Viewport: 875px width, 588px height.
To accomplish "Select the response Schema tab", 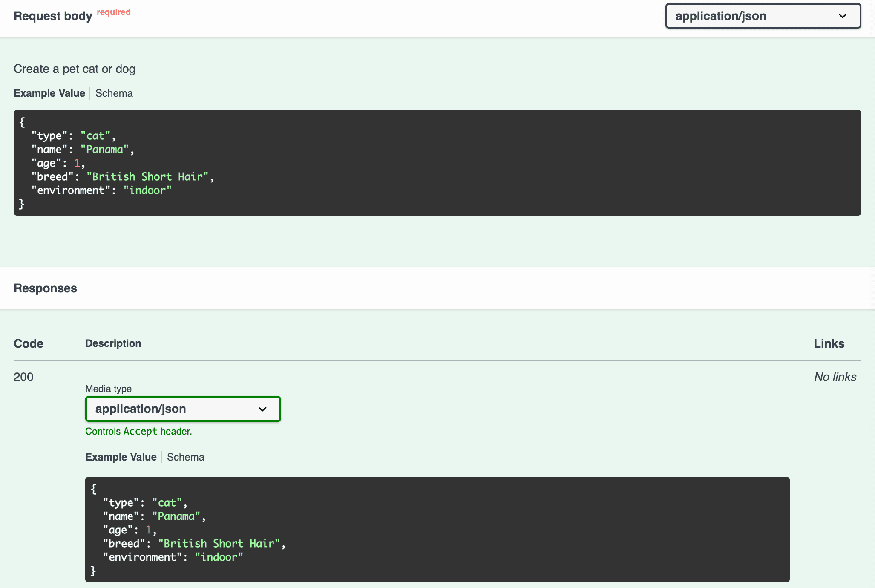I will (186, 457).
